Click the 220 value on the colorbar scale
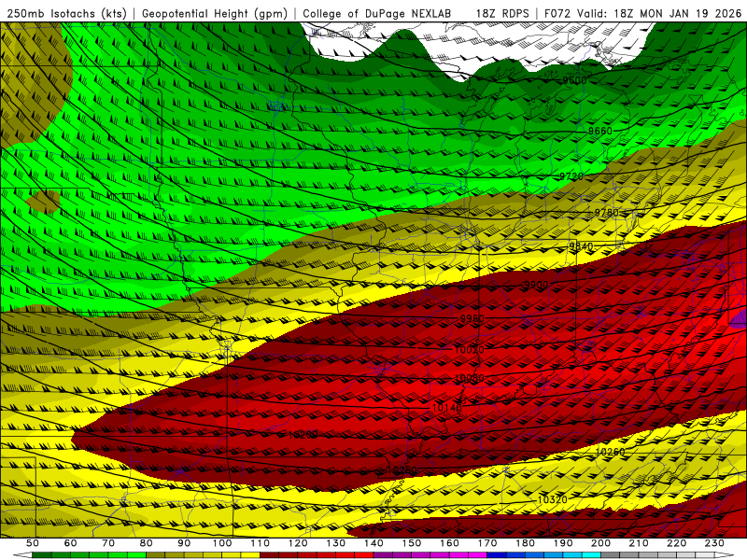The width and height of the screenshot is (747, 560). (x=676, y=543)
